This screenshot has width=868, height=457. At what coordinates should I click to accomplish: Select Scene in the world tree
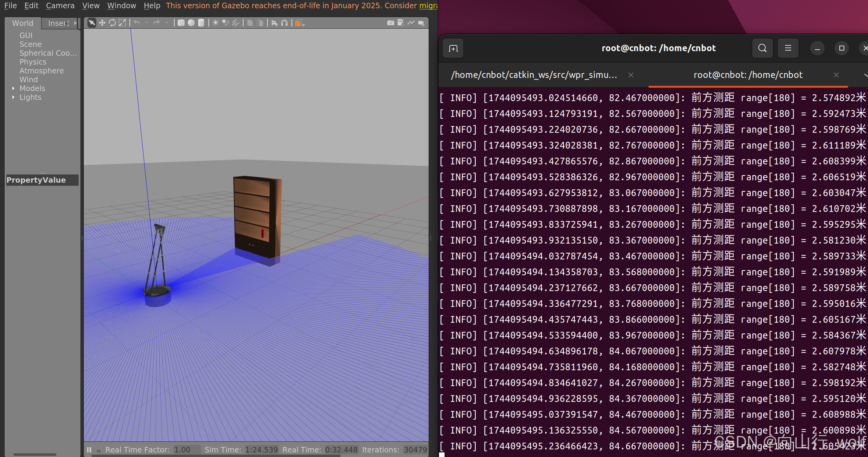click(30, 44)
